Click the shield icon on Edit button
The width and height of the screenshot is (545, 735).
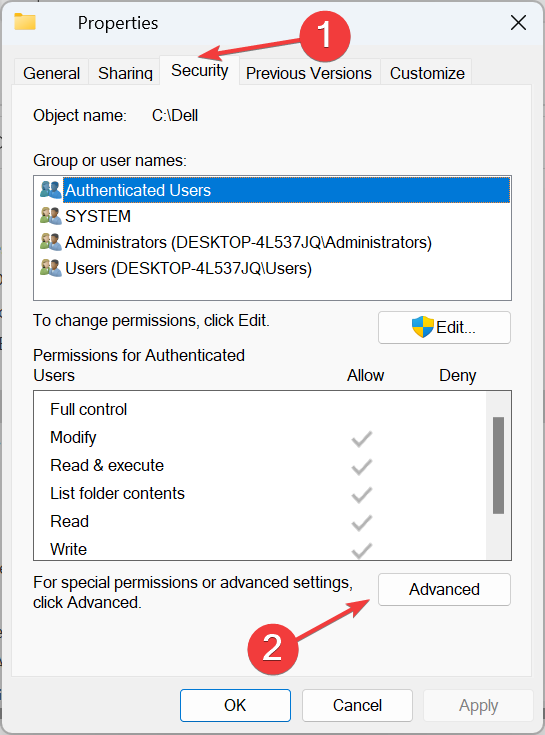[422, 327]
